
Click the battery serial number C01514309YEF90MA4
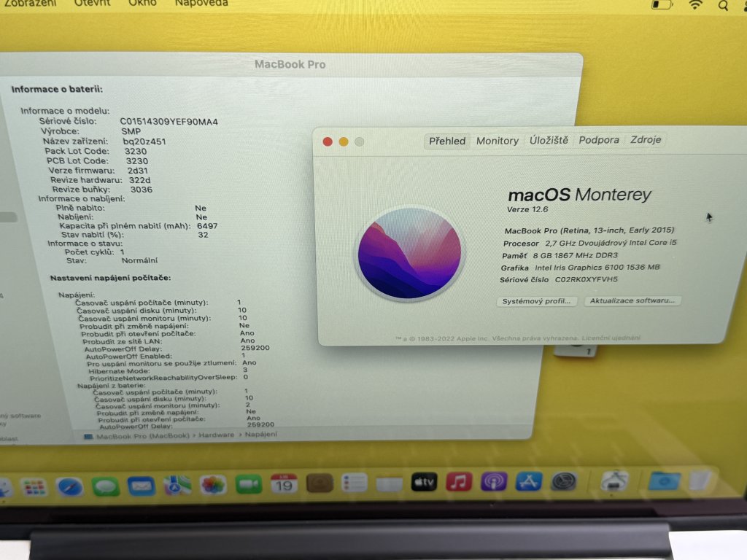coord(169,122)
